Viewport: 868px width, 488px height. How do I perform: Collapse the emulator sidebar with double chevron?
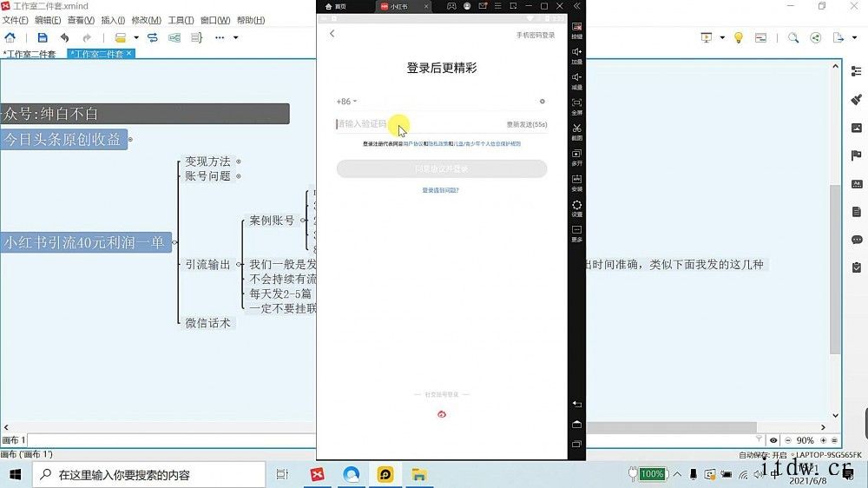click(x=576, y=6)
